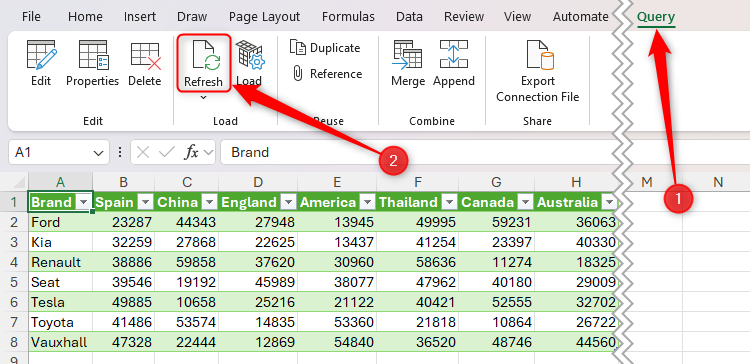Select cell with value 59231
Viewport: 750px width, 364px height.
[496, 222]
